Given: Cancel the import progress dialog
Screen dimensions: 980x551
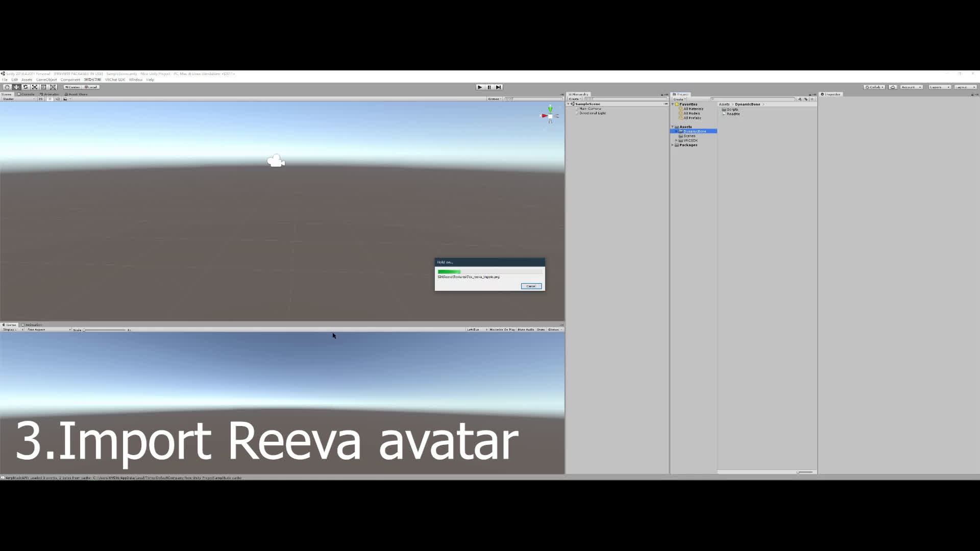Looking at the screenshot, I should pos(531,286).
